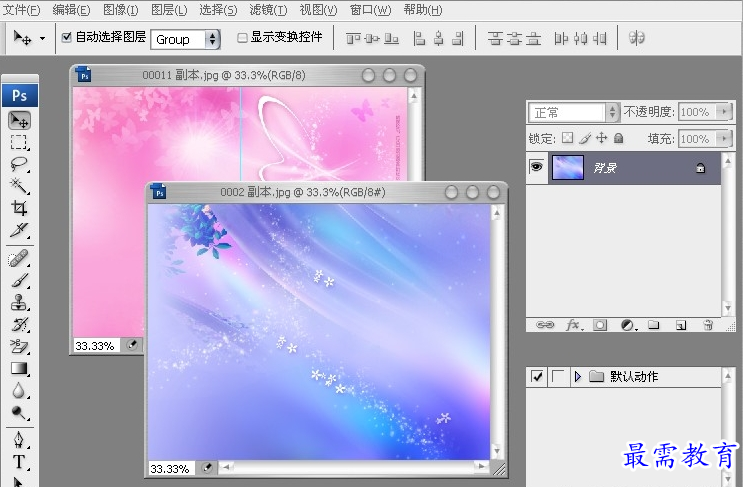Screen dimensions: 745x487
Task: Select the Gradient tool
Action: click(19, 368)
